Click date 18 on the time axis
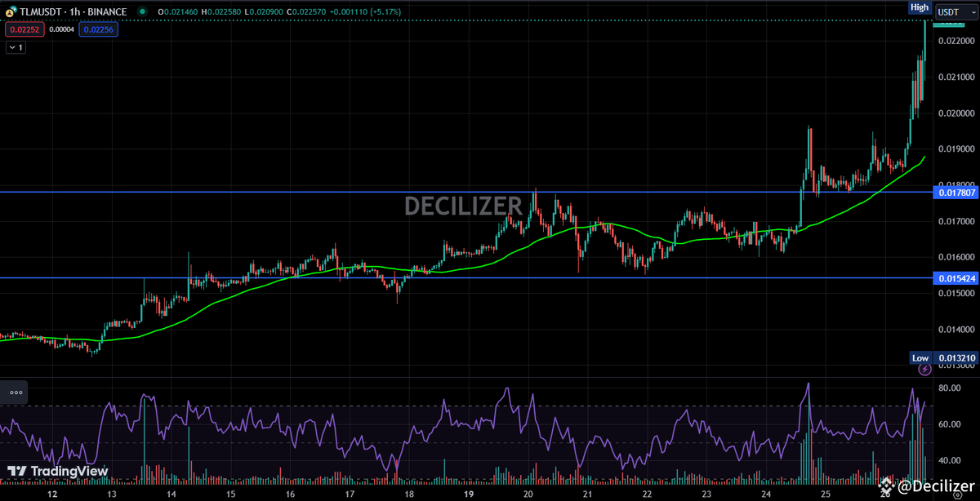Image resolution: width=980 pixels, height=501 pixels. 409,494
